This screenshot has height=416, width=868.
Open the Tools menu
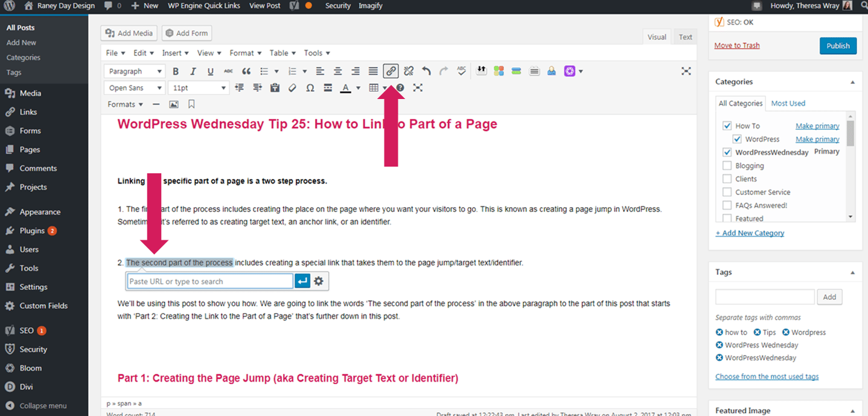[x=317, y=53]
